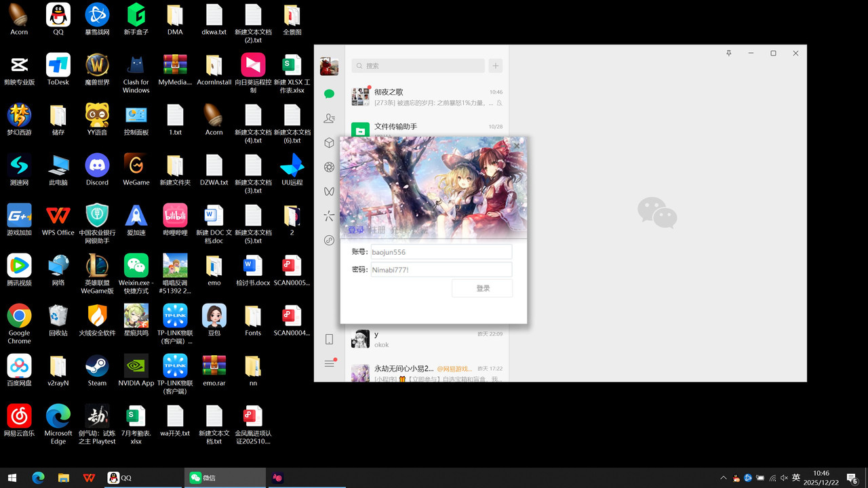Switch to the QQ taskbar button

click(x=142, y=478)
